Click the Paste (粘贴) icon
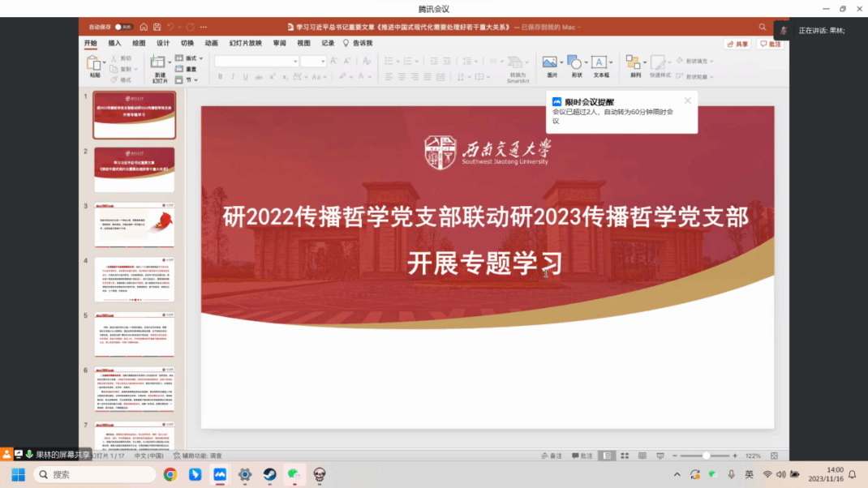 94,64
